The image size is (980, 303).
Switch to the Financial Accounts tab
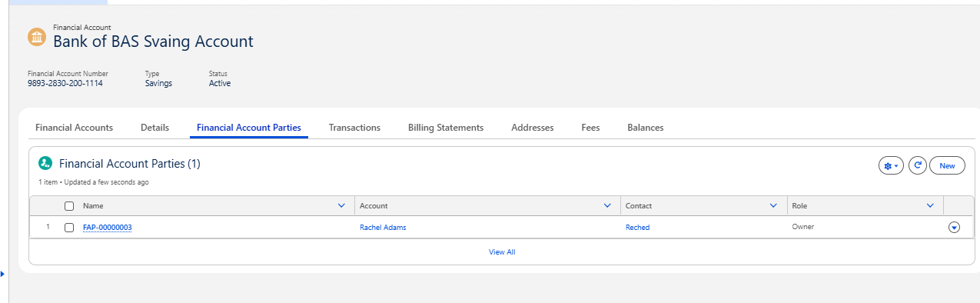tap(74, 128)
